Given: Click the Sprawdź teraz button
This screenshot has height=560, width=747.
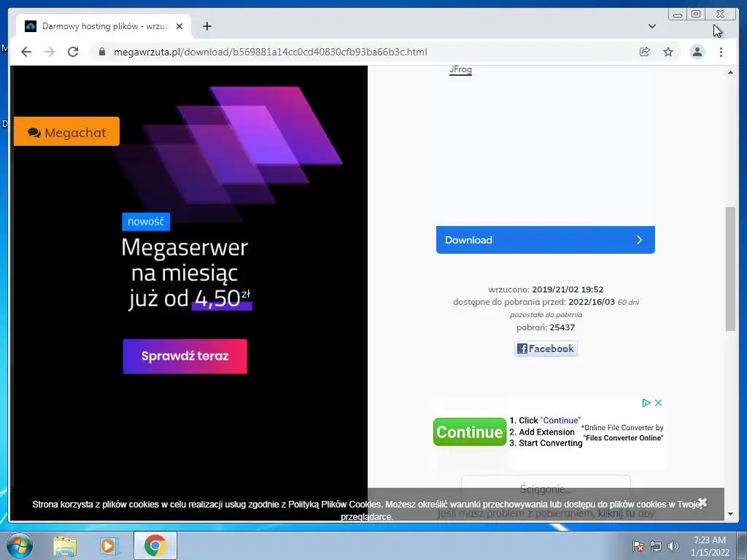Looking at the screenshot, I should tap(185, 356).
